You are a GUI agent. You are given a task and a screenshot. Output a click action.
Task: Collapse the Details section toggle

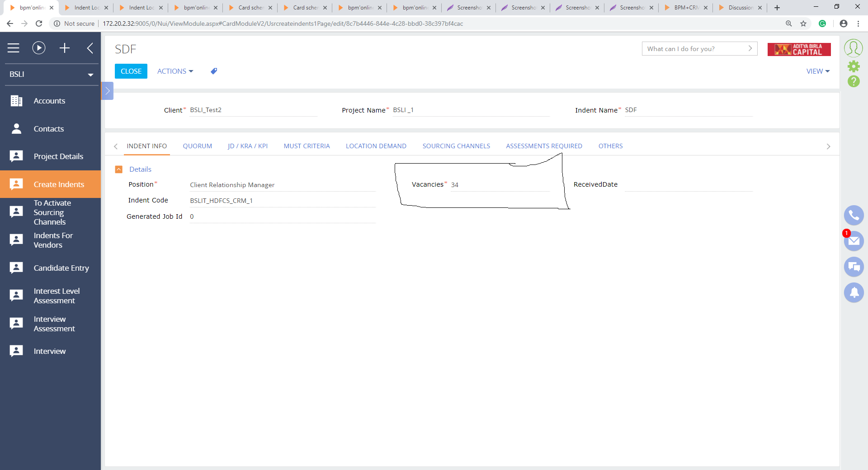click(119, 169)
